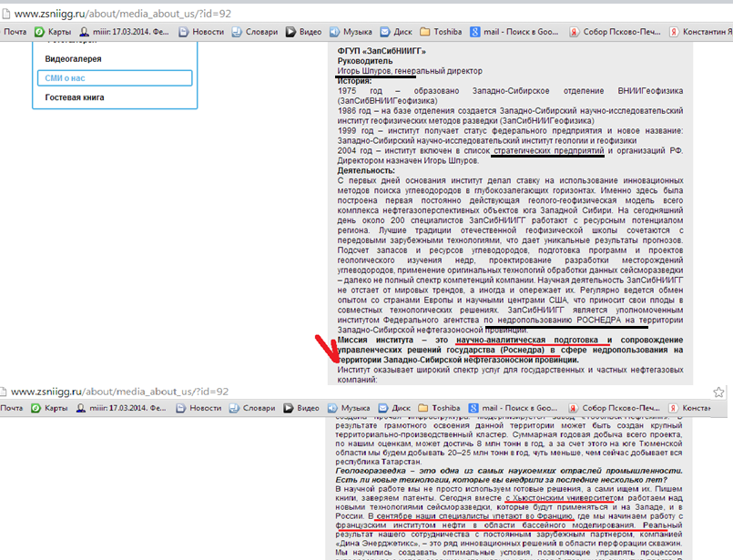Select СМИ о нас in the sidebar menu

pyautogui.click(x=115, y=78)
